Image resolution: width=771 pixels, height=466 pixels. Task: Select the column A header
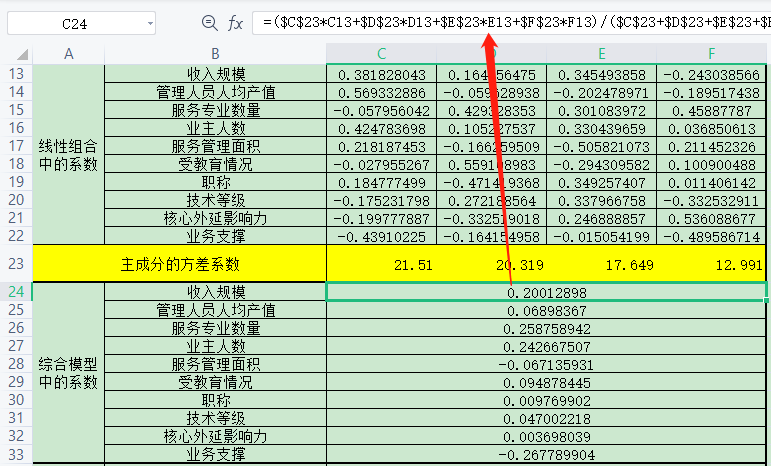(x=68, y=53)
